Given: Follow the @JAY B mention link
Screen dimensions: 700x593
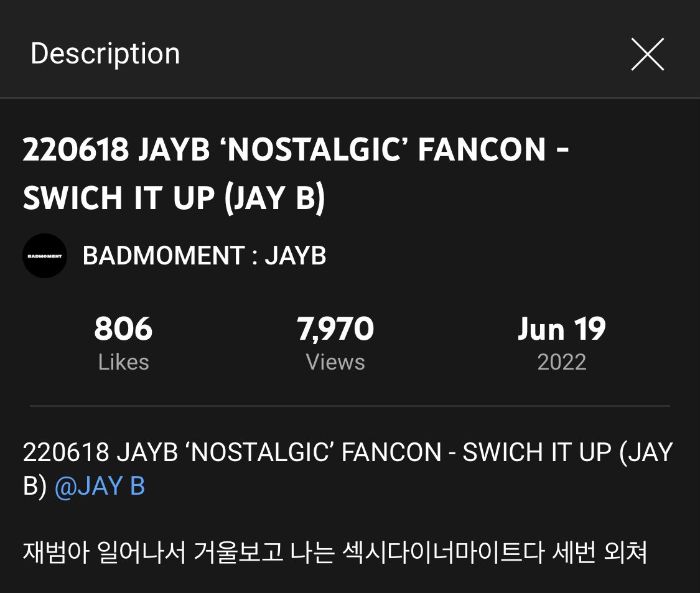Looking at the screenshot, I should pos(100,486).
